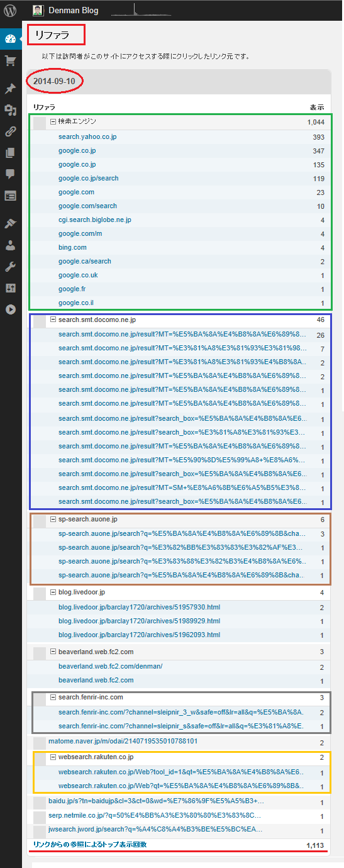The width and height of the screenshot is (344, 868).
Task: Click the 表示 column header
Action: pos(317,108)
